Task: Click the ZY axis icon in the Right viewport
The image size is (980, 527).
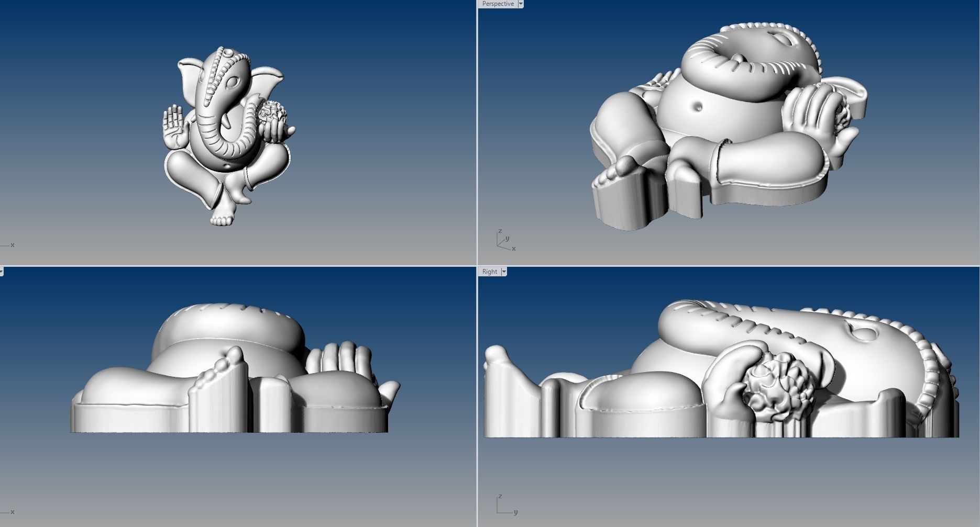Action: pos(506,504)
